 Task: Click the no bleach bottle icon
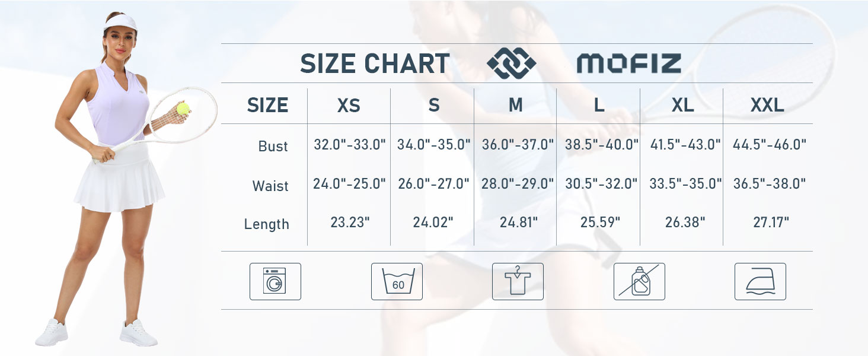click(x=639, y=281)
